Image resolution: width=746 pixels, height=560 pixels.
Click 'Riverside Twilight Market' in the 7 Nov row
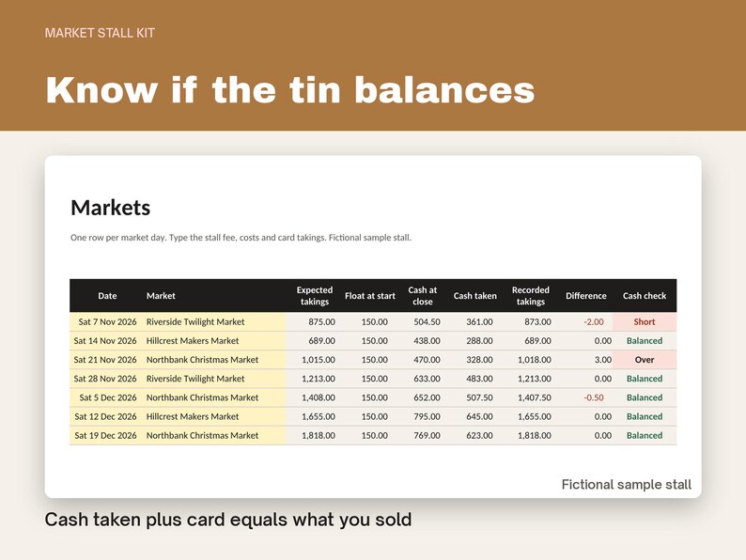[x=195, y=322]
